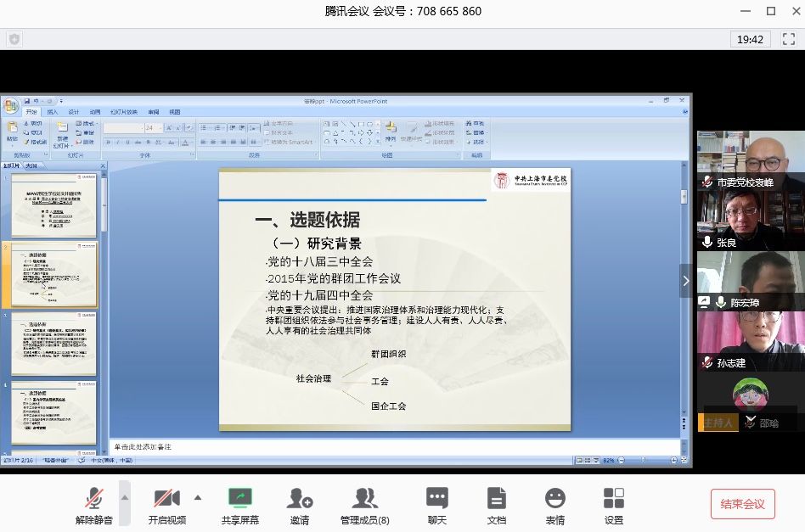Open the 聊天 chat panel
The height and width of the screenshot is (532, 805).
click(437, 503)
